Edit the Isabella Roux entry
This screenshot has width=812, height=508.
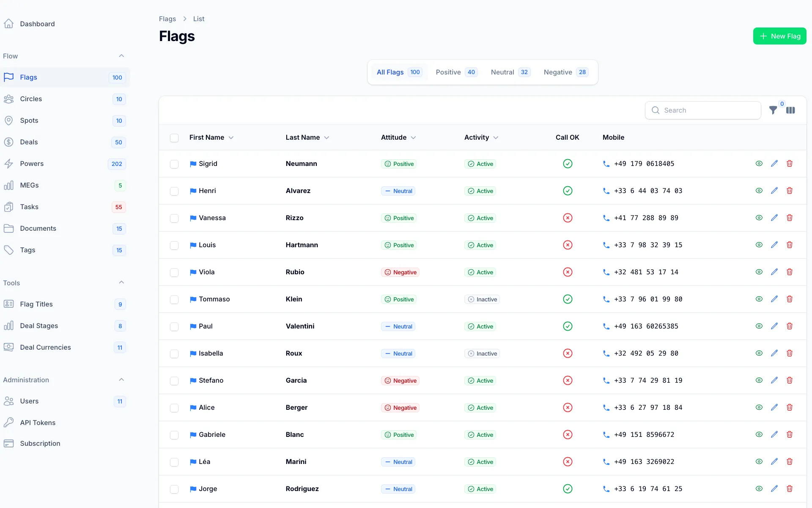(x=774, y=353)
